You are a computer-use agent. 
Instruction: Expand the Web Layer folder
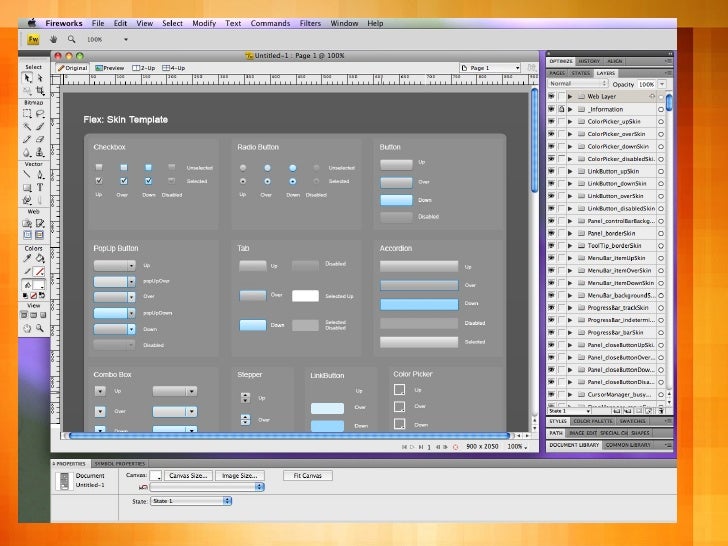572,96
